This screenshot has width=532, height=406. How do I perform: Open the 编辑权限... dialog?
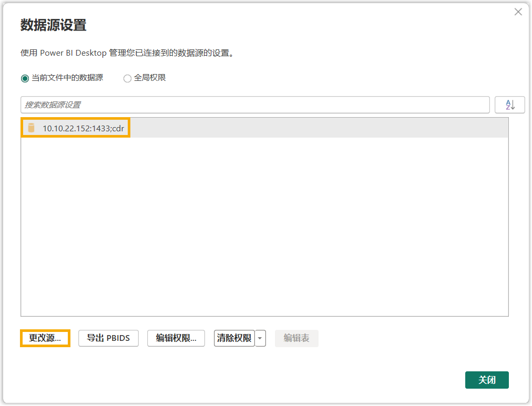pyautogui.click(x=176, y=338)
